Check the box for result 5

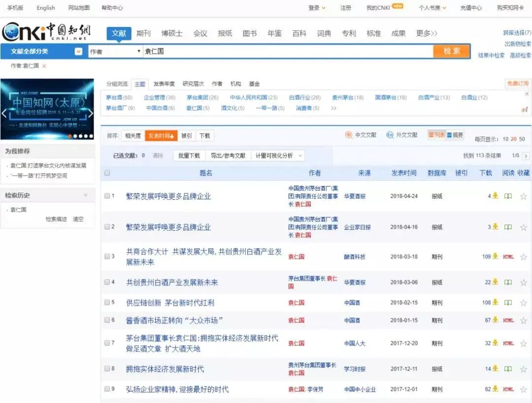tap(107, 302)
